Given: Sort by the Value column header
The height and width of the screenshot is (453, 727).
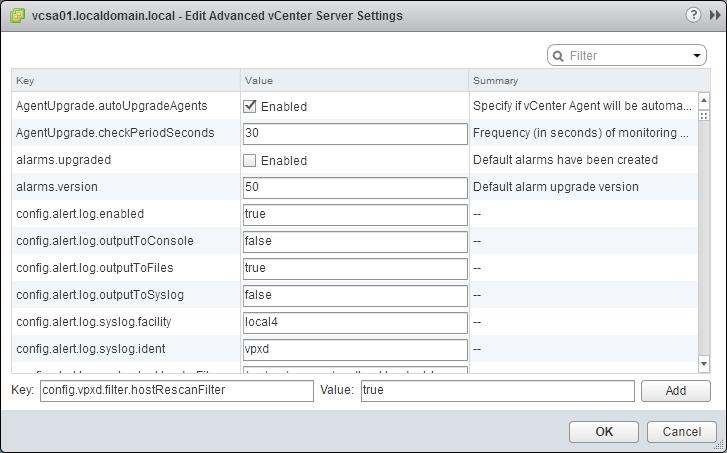Looking at the screenshot, I should [x=355, y=81].
